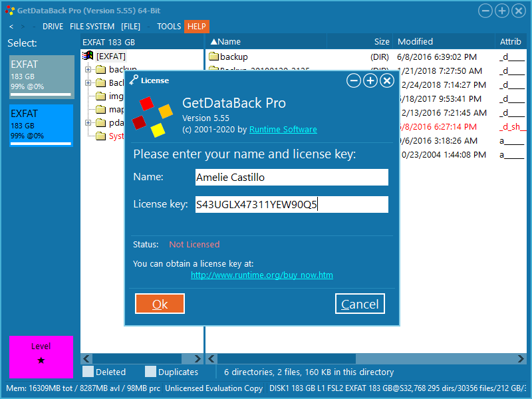Enable the Deleted files checkbox
Screen dimensions: 532x399
(88, 372)
